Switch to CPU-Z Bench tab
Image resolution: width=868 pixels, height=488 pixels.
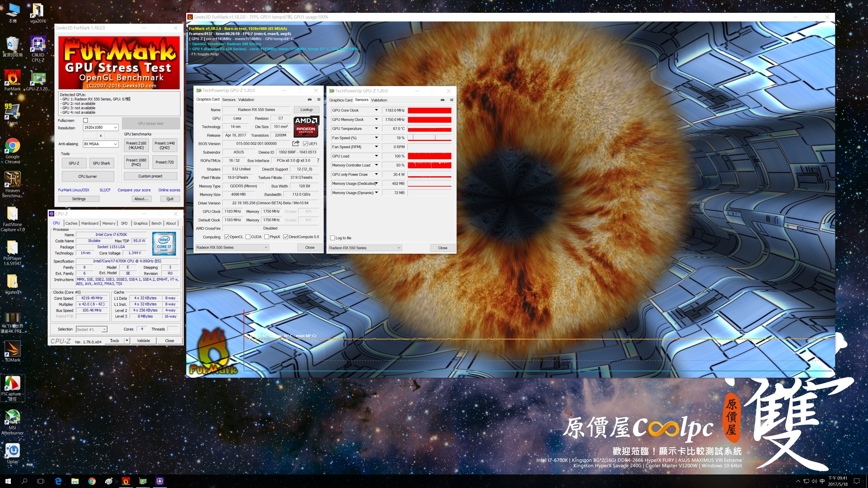156,223
